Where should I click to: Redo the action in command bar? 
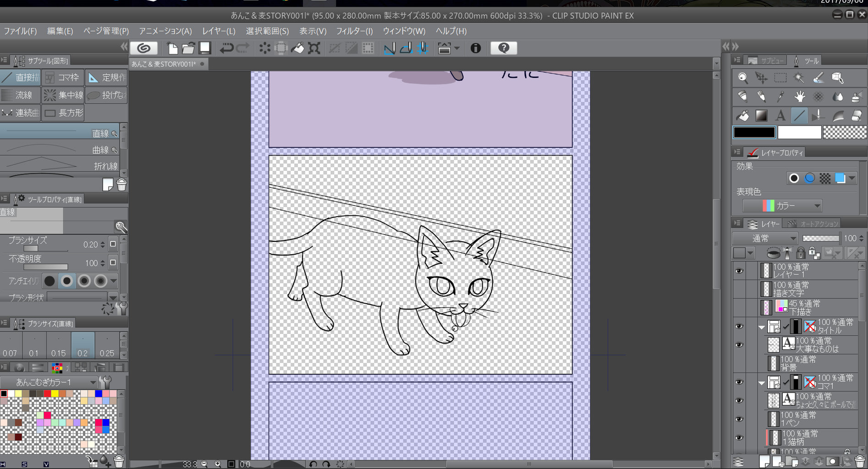(x=243, y=48)
